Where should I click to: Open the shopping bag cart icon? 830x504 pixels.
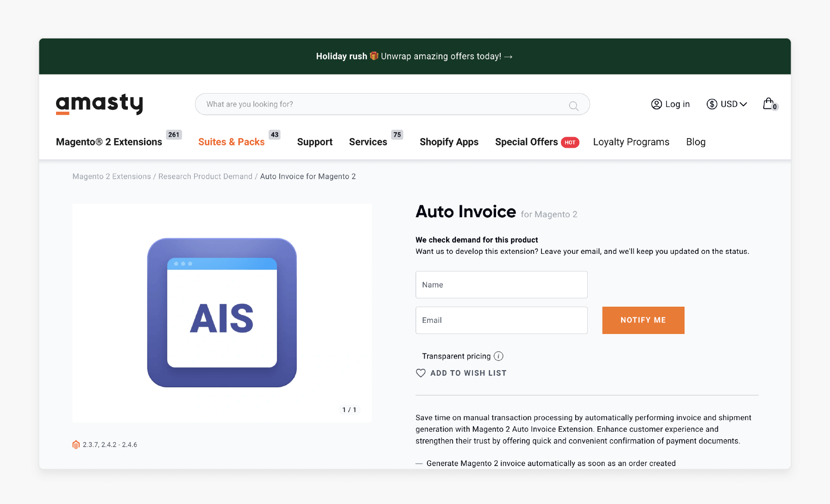point(770,104)
